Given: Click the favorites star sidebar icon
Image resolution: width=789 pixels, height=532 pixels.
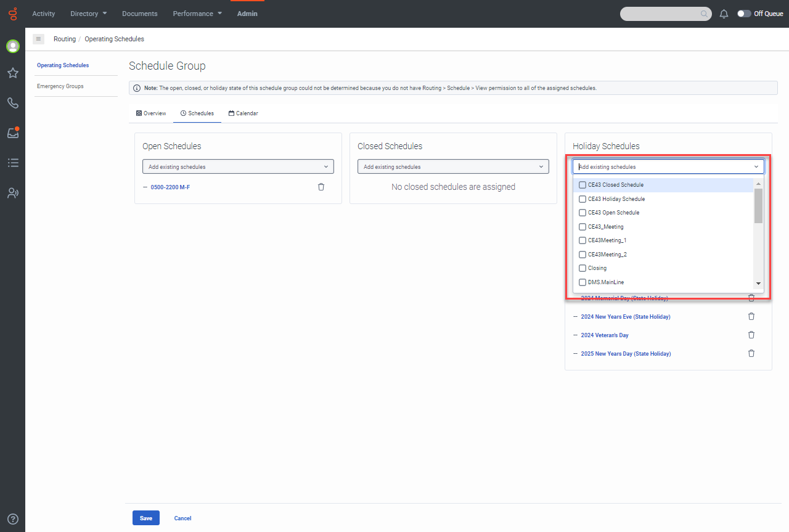Looking at the screenshot, I should (12, 73).
